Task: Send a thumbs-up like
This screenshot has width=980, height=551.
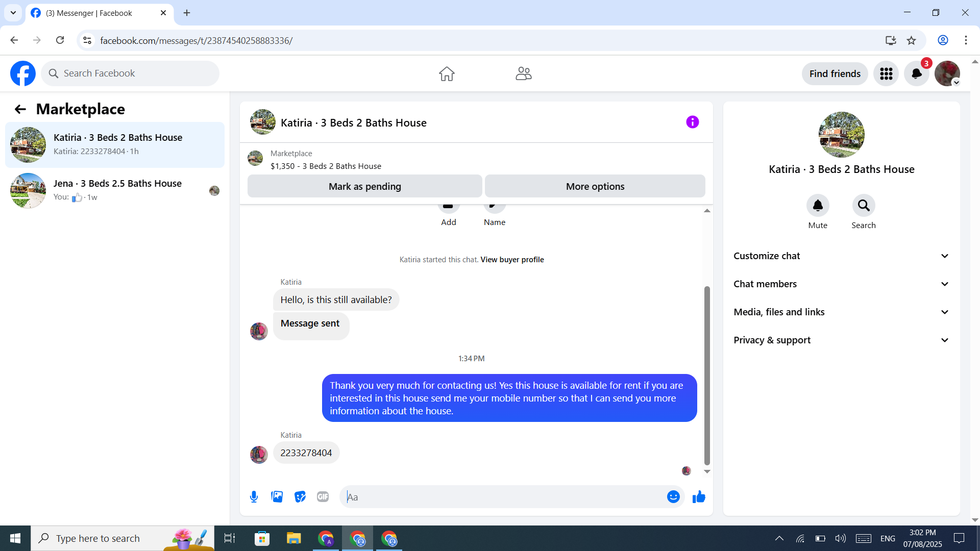Action: pyautogui.click(x=699, y=496)
